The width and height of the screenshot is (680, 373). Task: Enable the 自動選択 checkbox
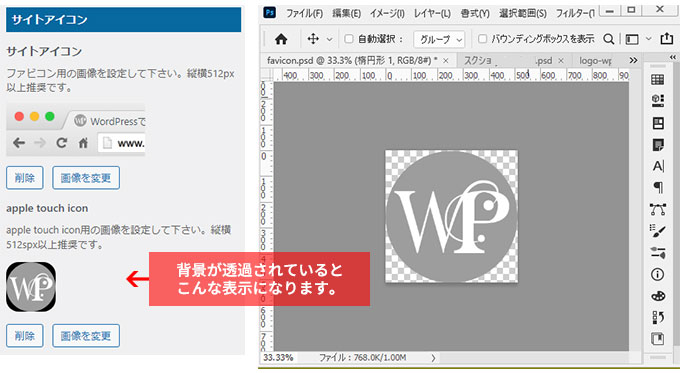pyautogui.click(x=349, y=39)
